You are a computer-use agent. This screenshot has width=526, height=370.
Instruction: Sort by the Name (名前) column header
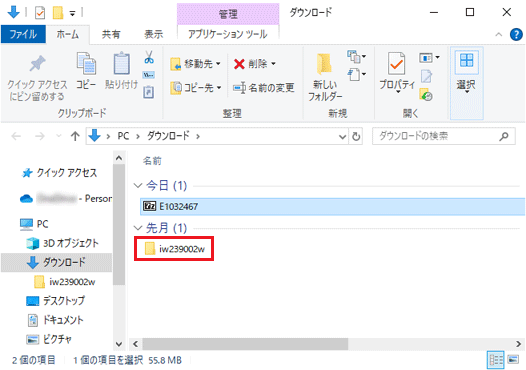pyautogui.click(x=152, y=161)
